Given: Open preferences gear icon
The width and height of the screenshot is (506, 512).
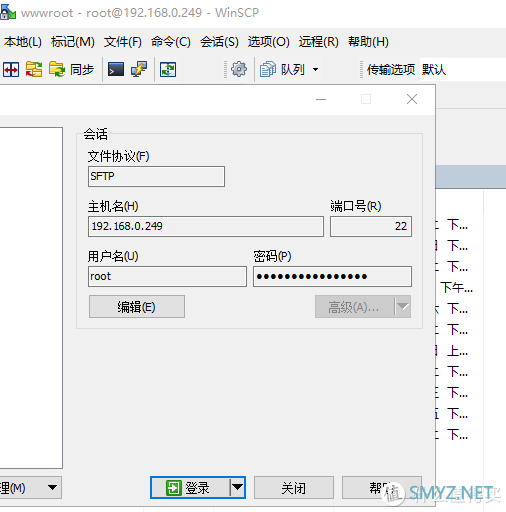Looking at the screenshot, I should pos(239,69).
